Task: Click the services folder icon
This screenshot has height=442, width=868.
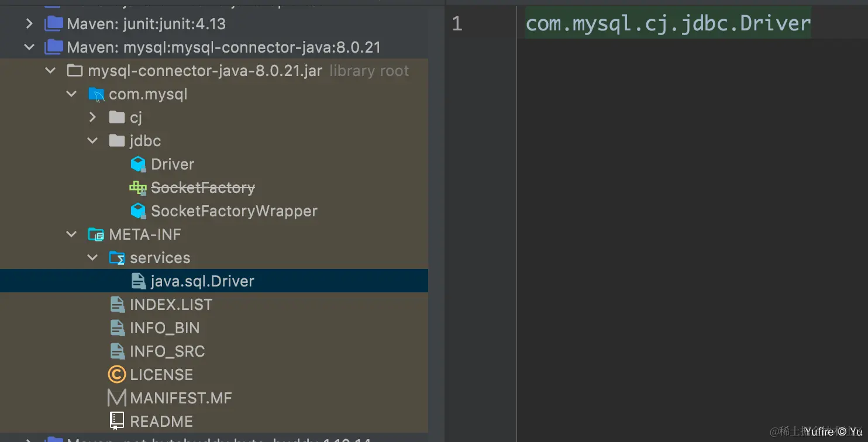Action: (117, 258)
